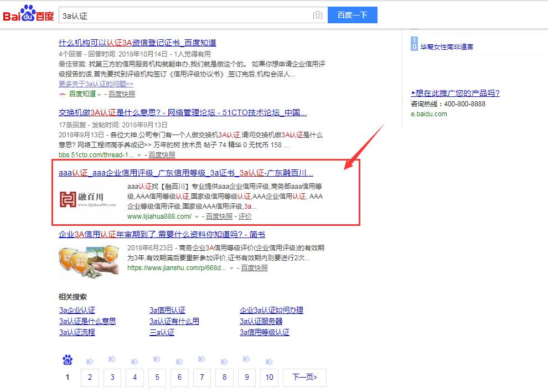Click the paw icon above page 2

point(90,362)
